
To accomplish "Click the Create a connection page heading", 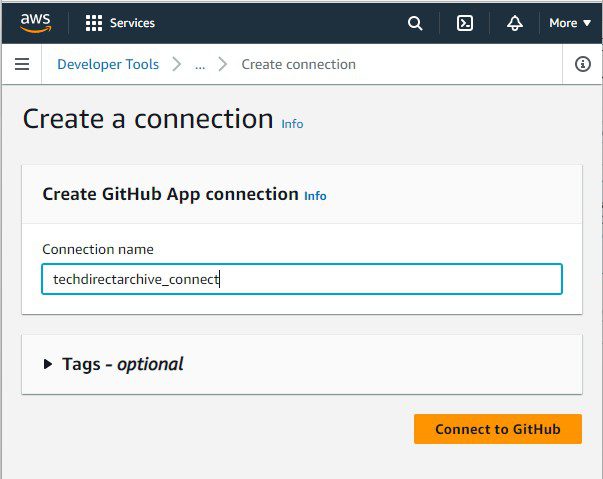I will pyautogui.click(x=148, y=118).
